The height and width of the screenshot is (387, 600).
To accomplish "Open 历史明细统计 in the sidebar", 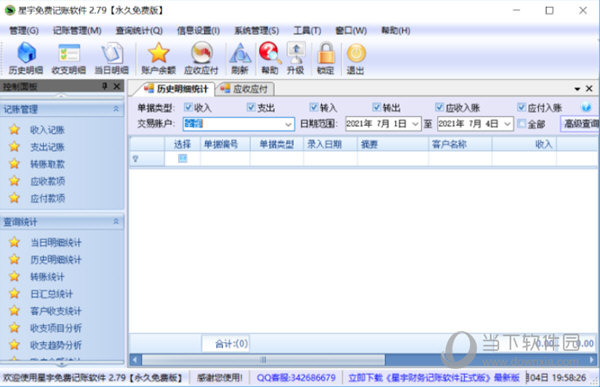I will pos(56,260).
